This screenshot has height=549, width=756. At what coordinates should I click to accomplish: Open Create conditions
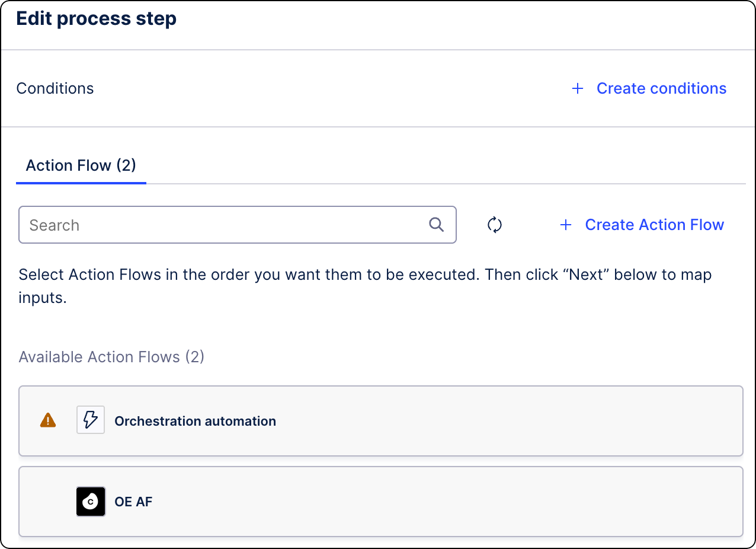661,88
